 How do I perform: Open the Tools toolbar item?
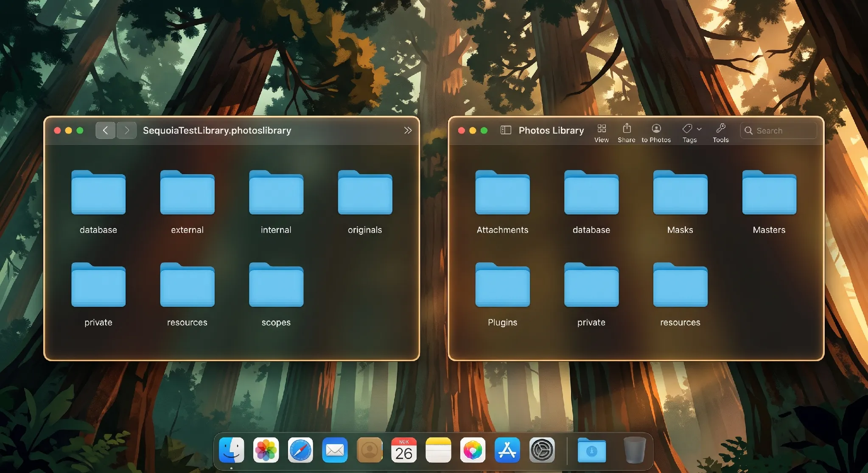pos(720,133)
